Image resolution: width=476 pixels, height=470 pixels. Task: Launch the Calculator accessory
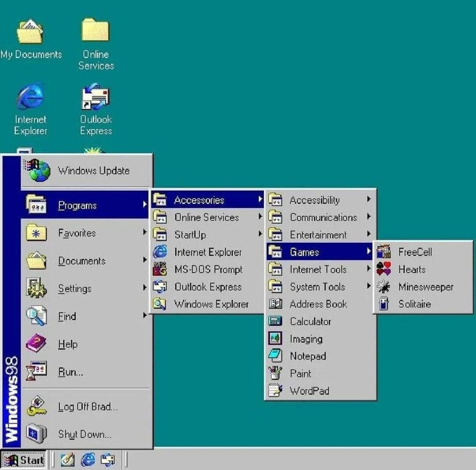tap(310, 321)
